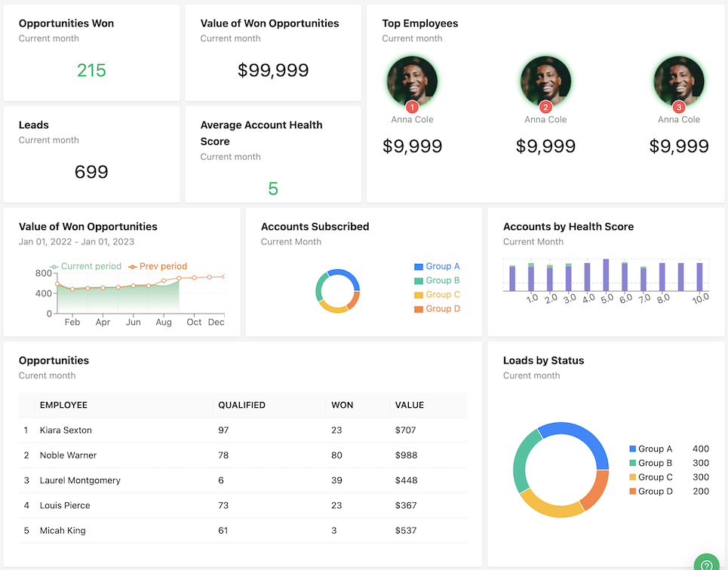Click blue segment of Loads by Status donut
This screenshot has width=728, height=570.
tap(583, 436)
